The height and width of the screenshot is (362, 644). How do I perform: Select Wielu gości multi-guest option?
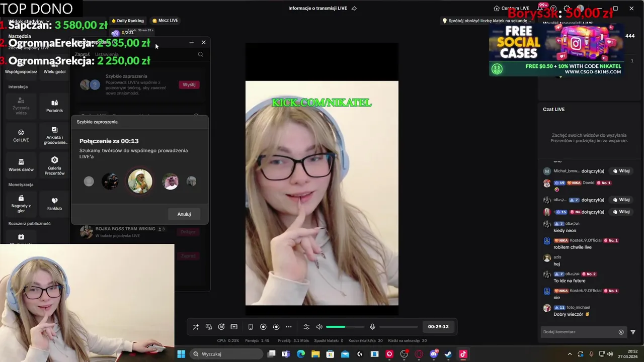click(x=54, y=71)
